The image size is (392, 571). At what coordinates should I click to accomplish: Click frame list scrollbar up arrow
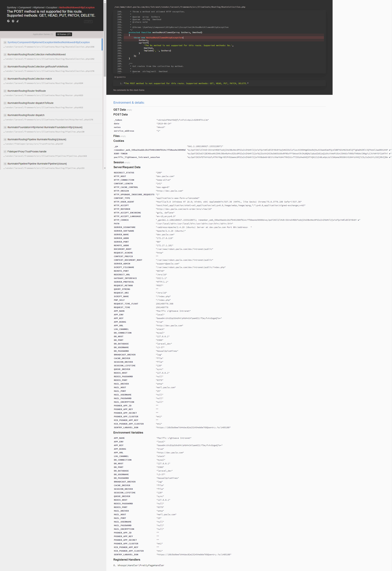pos(105,1)
